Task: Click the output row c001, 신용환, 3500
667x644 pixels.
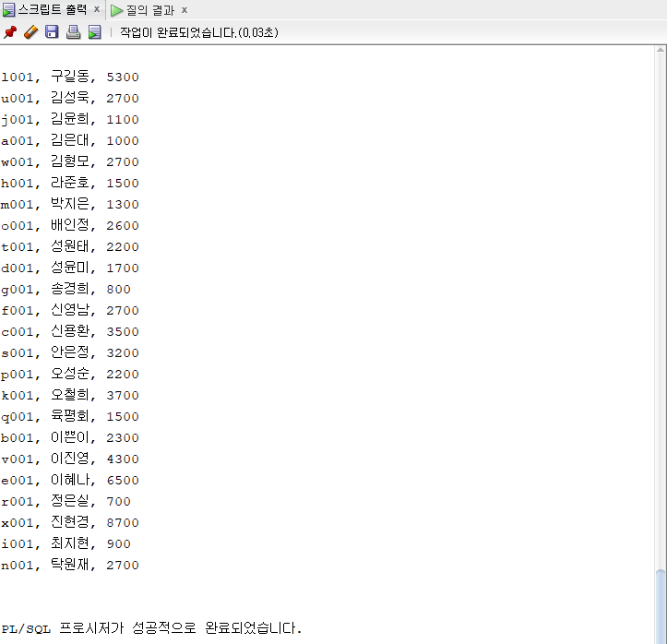Action: tap(70, 332)
